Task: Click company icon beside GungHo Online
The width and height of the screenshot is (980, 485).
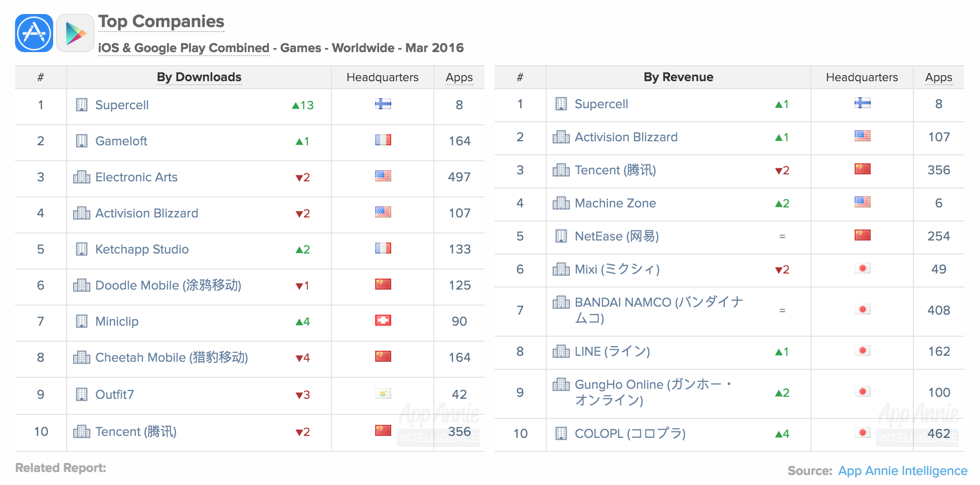Action: [x=561, y=384]
